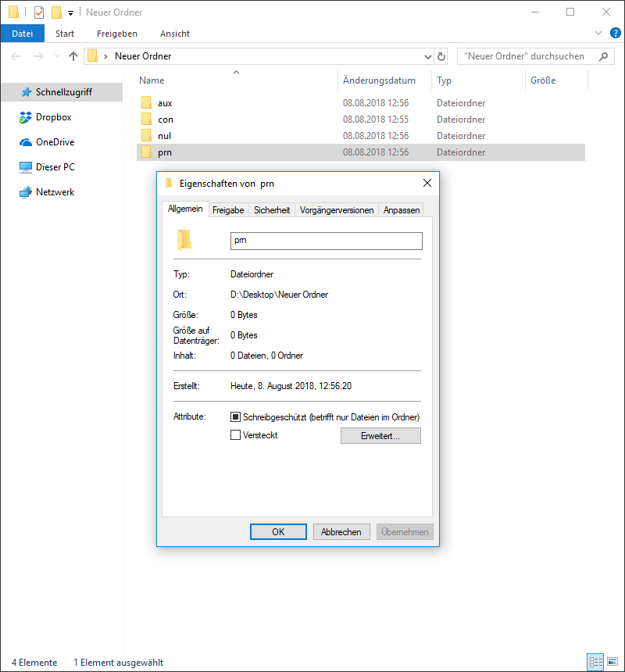Click the properties quick access toolbar icon
The width and height of the screenshot is (625, 672).
point(39,13)
